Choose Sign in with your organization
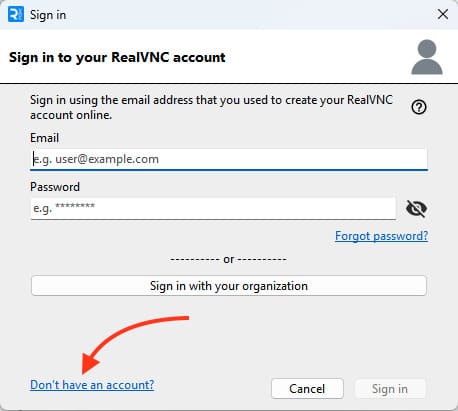 [229, 286]
